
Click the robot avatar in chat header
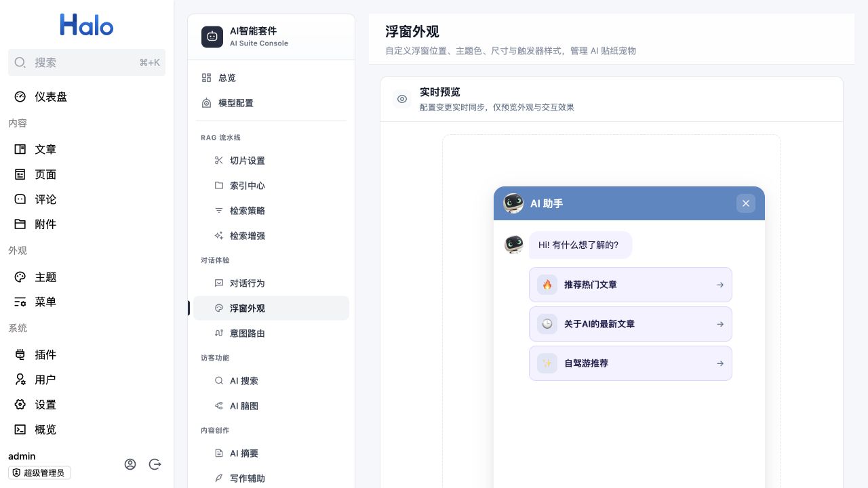tap(513, 203)
